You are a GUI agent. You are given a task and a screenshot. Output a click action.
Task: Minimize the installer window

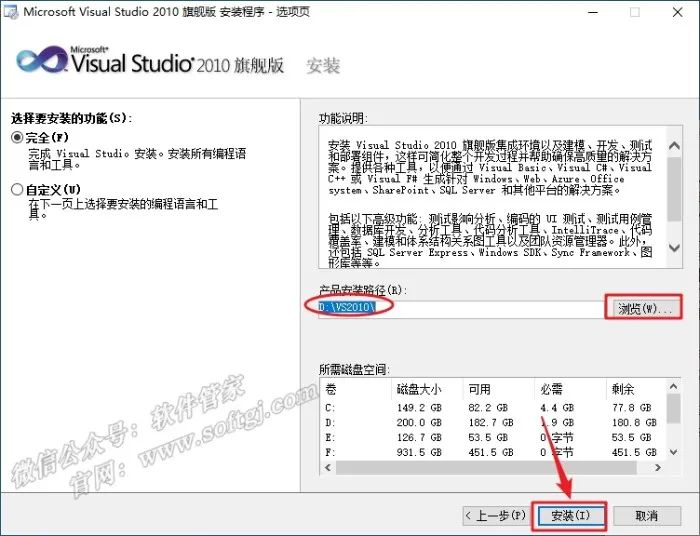[593, 12]
